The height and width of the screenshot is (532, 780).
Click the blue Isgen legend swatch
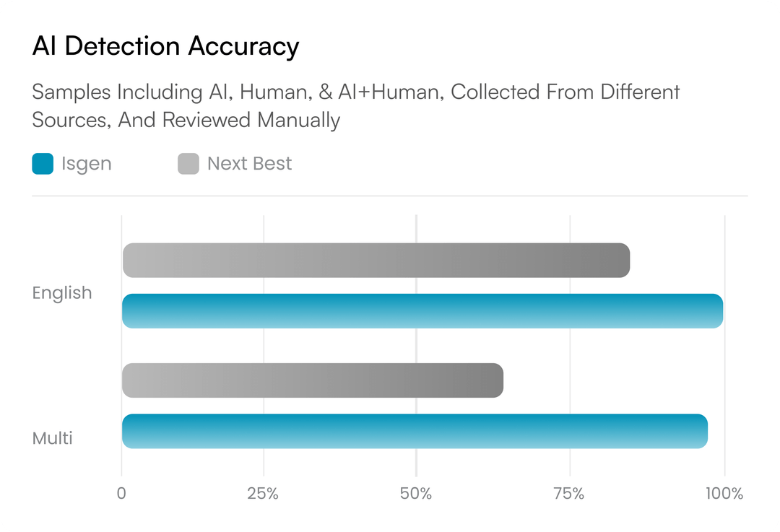(43, 164)
